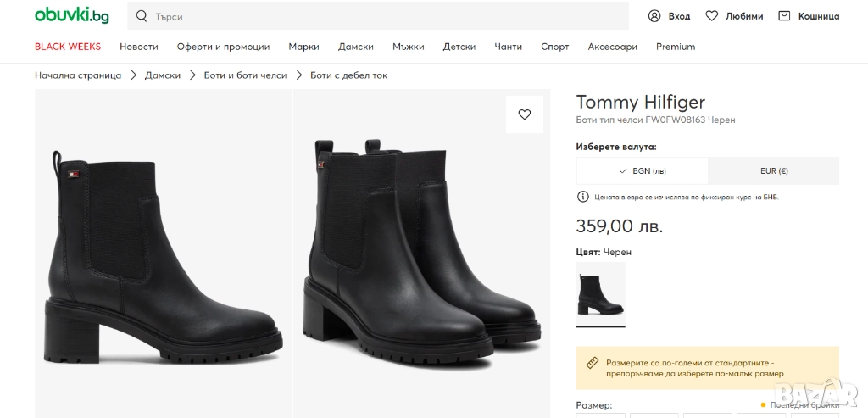Open the shopping cart icon

[784, 16]
